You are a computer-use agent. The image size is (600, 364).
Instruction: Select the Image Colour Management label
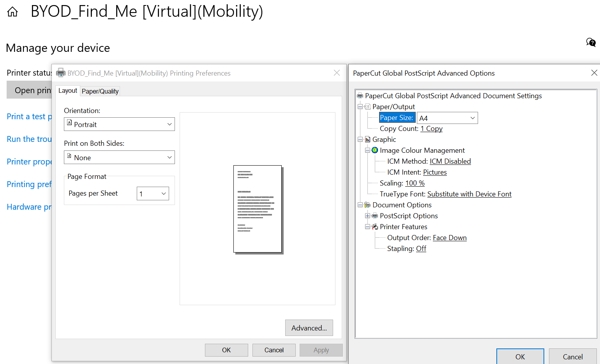422,150
